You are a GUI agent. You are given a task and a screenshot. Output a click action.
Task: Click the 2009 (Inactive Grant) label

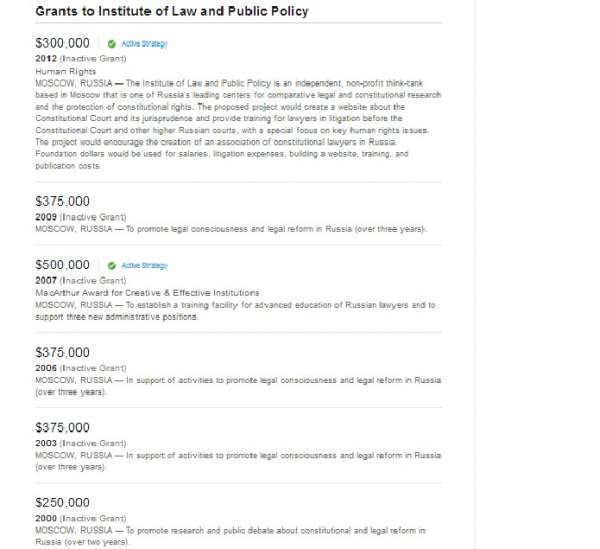80,216
